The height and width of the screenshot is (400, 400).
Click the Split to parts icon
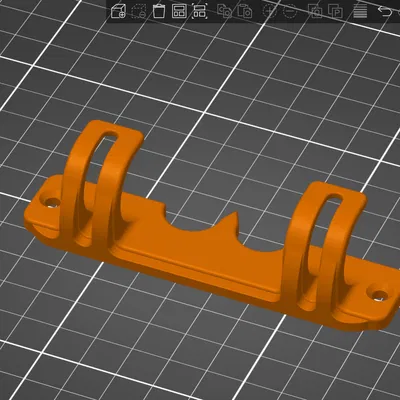pyautogui.click(x=335, y=11)
